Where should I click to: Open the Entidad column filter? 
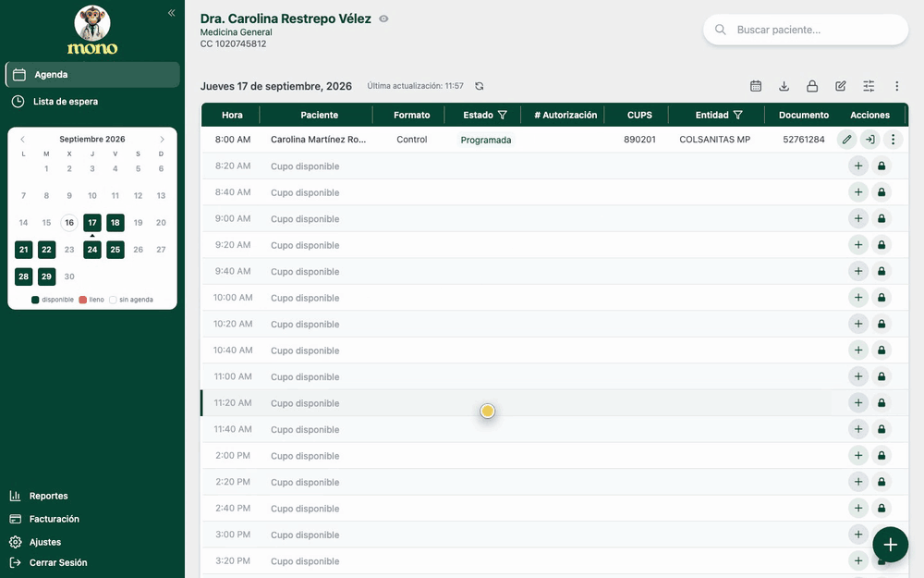pyautogui.click(x=737, y=115)
